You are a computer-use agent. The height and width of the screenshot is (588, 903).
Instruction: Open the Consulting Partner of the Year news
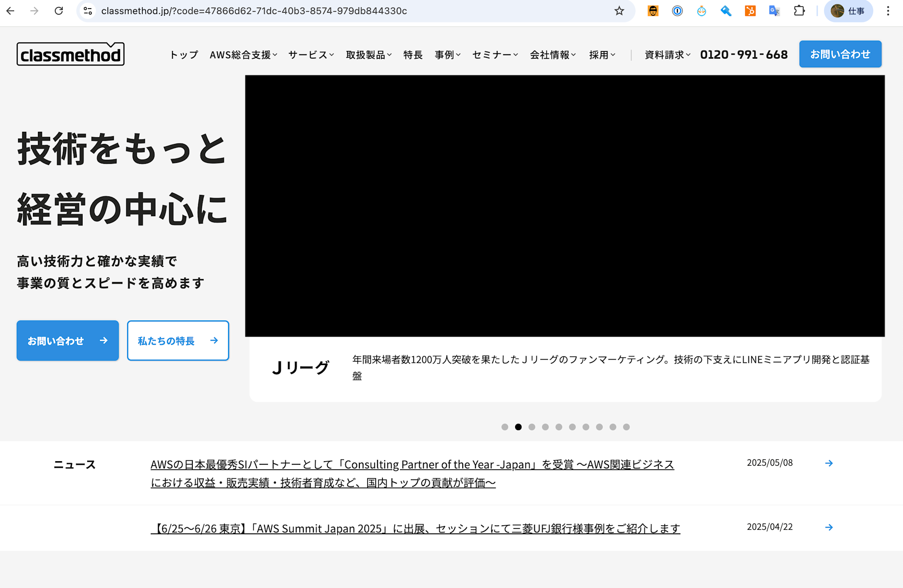(412, 473)
